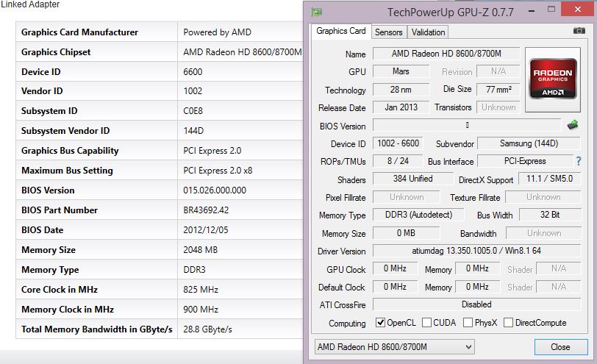Click the BIOS save chip icon

(573, 125)
